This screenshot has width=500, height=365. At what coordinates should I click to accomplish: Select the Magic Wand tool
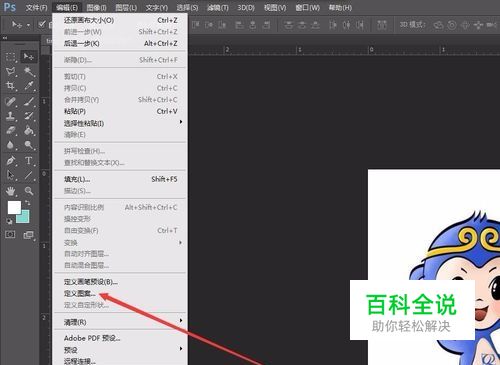click(x=29, y=71)
